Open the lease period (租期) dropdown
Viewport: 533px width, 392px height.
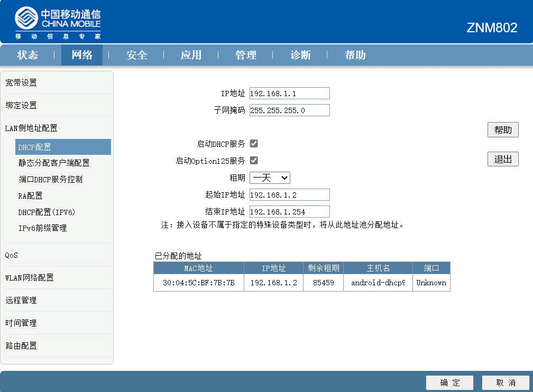tap(270, 178)
